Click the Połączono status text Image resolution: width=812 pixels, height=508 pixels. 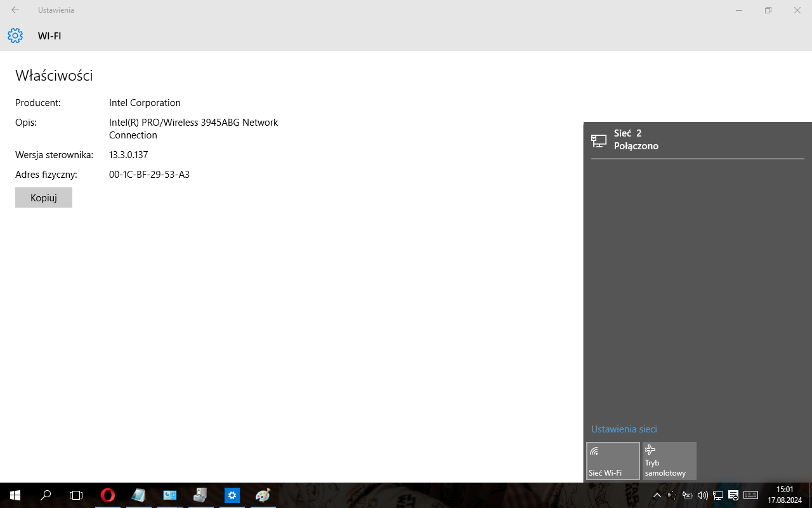(x=636, y=146)
